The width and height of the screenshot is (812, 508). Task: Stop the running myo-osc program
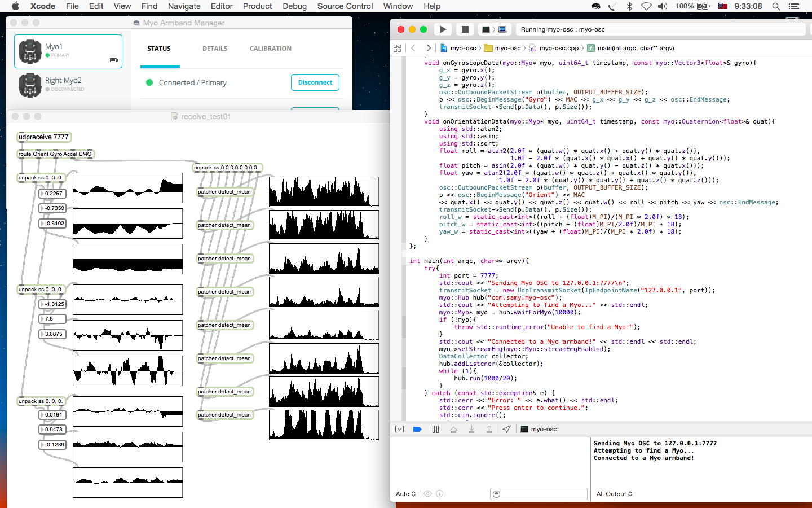click(x=465, y=29)
